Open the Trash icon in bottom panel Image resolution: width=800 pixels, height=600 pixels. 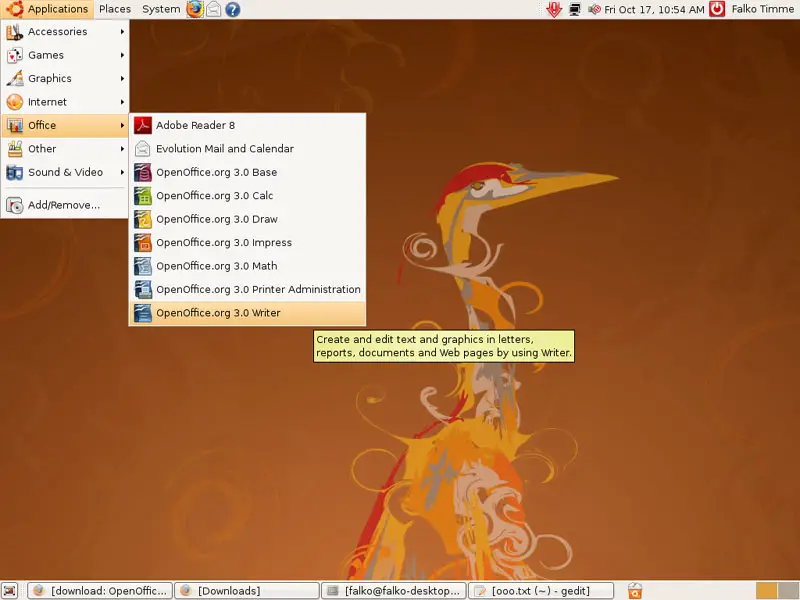click(635, 591)
